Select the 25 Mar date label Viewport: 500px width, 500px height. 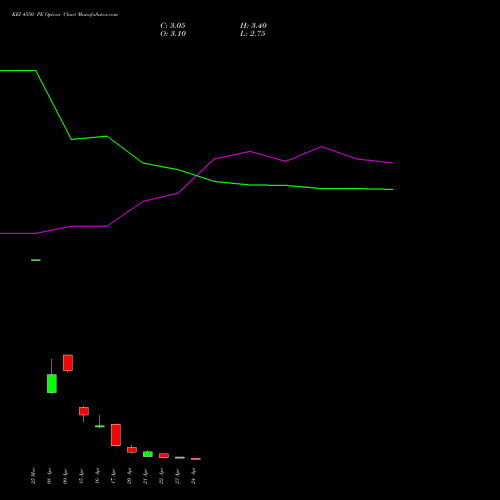click(x=33, y=476)
